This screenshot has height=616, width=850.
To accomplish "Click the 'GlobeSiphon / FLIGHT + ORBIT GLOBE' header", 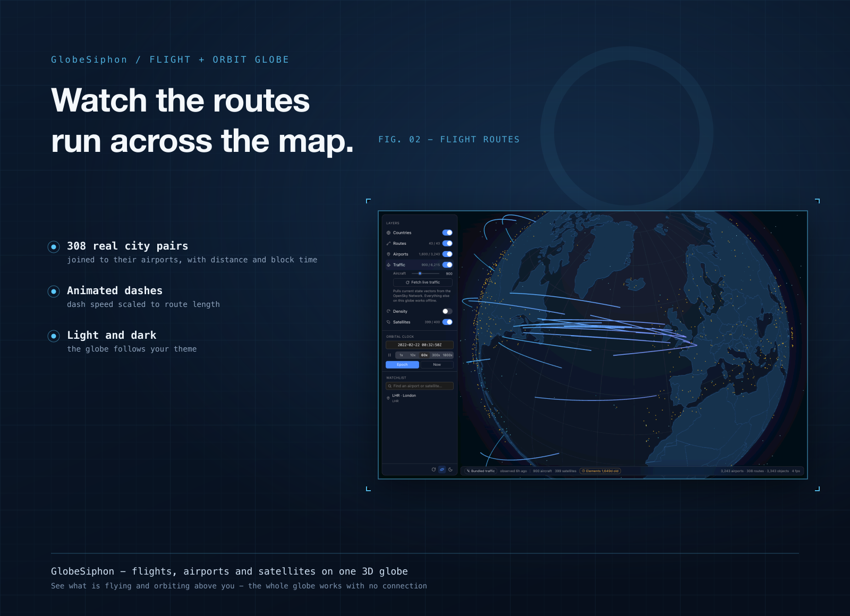I will click(x=170, y=59).
